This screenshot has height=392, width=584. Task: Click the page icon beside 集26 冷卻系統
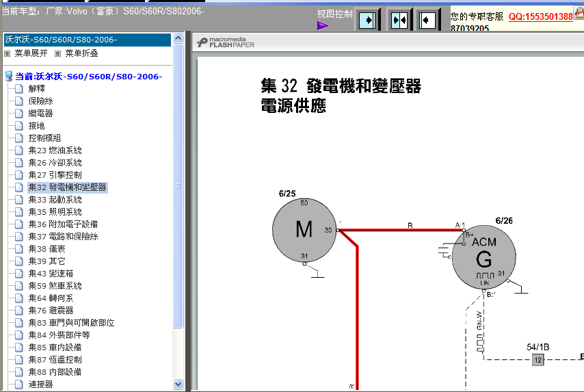19,162
